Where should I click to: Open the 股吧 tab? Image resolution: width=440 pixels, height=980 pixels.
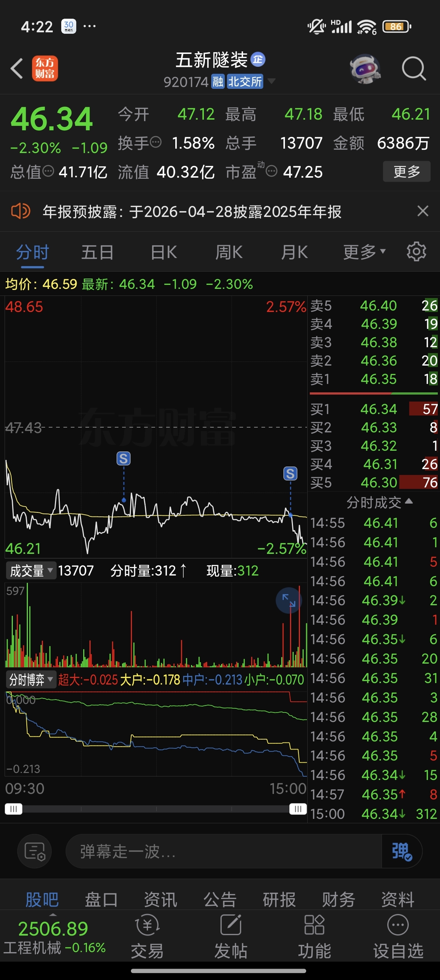(x=42, y=900)
